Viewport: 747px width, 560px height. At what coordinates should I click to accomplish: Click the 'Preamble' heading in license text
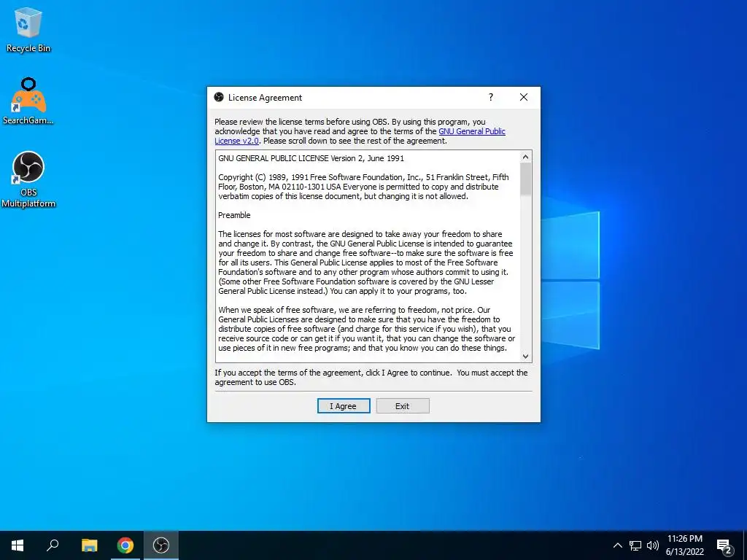point(234,215)
